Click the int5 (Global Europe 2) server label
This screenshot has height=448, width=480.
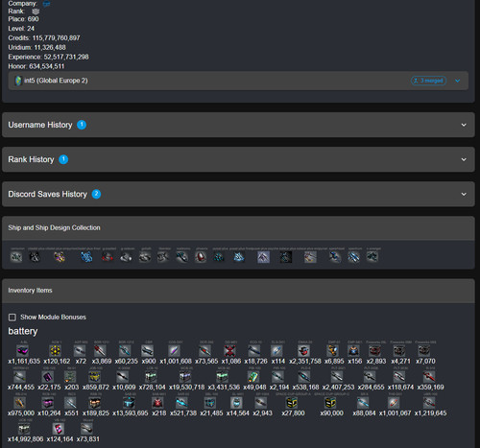[x=56, y=81]
